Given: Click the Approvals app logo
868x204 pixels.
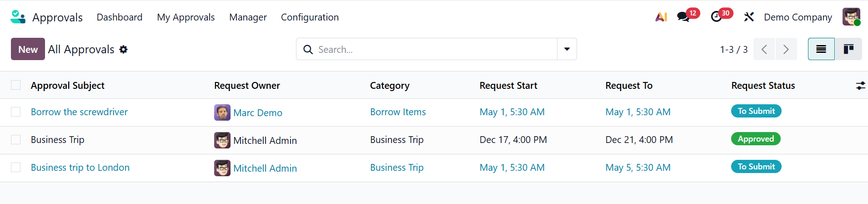Looking at the screenshot, I should click(x=18, y=17).
